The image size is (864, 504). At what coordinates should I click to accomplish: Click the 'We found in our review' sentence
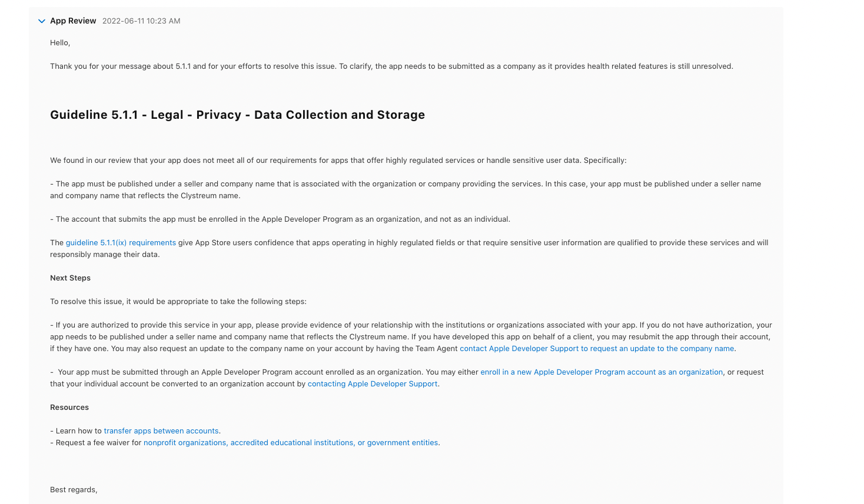click(x=338, y=161)
